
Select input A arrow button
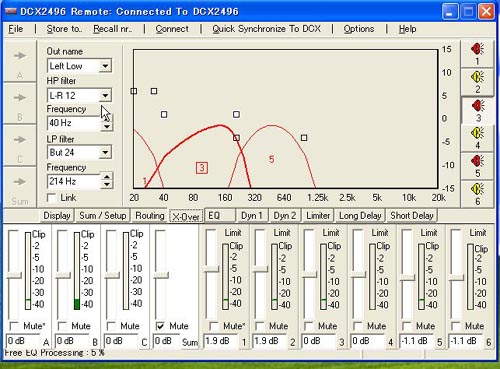pos(20,61)
